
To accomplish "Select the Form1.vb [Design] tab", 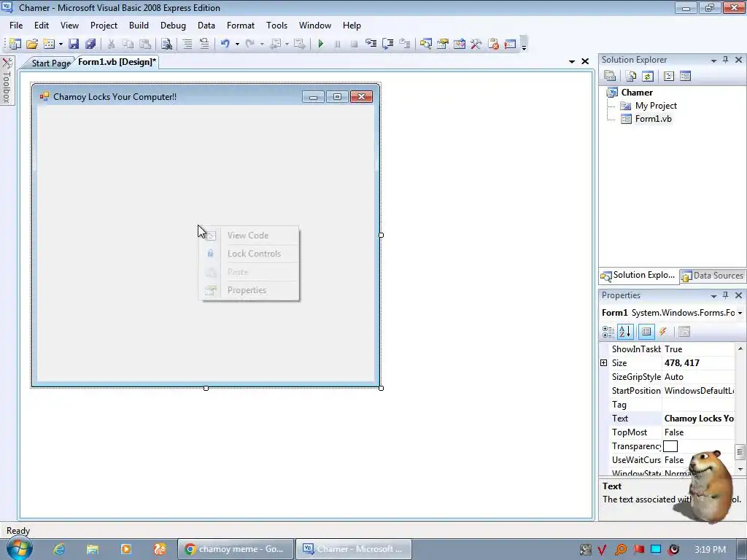I will pyautogui.click(x=117, y=62).
